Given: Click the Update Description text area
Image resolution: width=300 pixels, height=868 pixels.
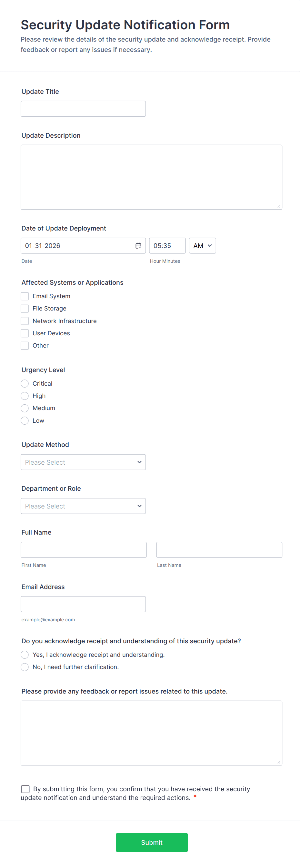Looking at the screenshot, I should coord(151,177).
